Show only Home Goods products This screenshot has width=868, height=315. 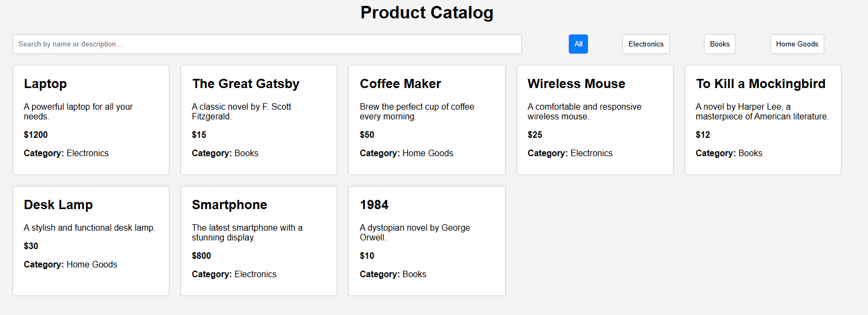tap(797, 44)
